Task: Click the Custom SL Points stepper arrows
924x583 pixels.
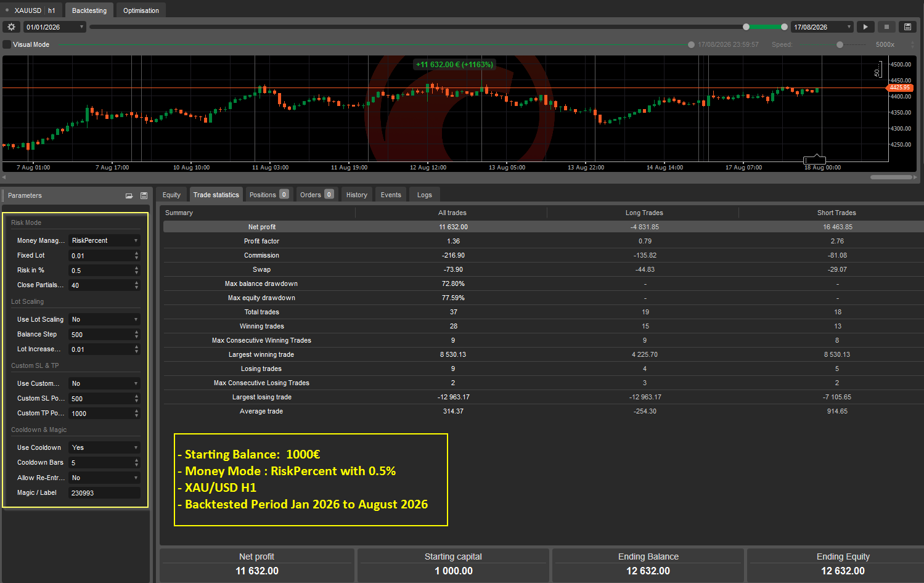Action: 137,398
